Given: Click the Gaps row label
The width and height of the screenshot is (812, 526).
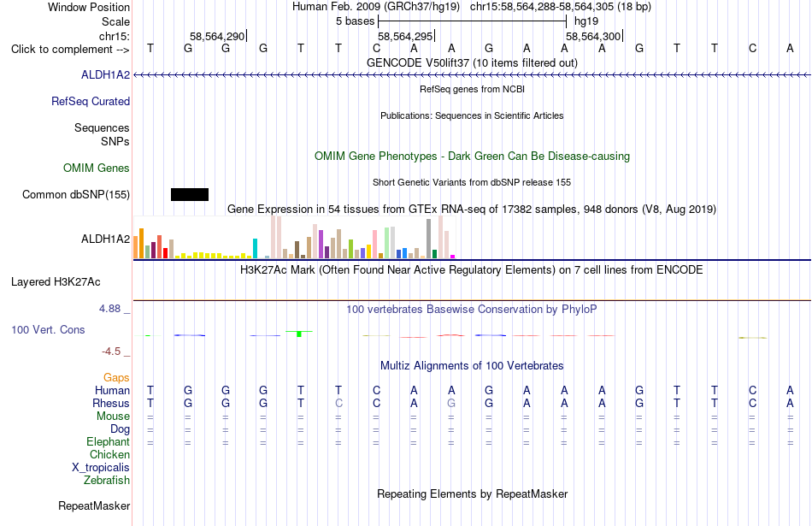Looking at the screenshot, I should 116,378.
